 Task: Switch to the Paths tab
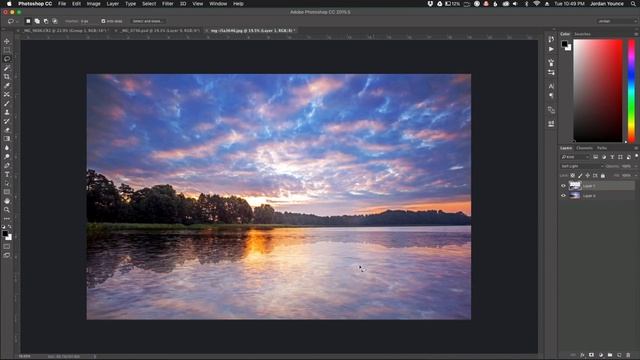point(602,148)
